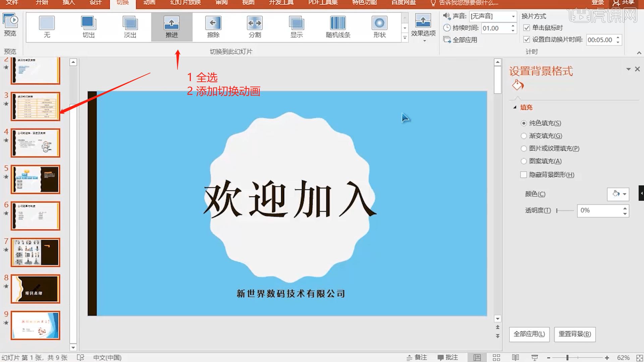Increase 透明度 transparency spinner up
The width and height of the screenshot is (644, 362).
(x=625, y=208)
